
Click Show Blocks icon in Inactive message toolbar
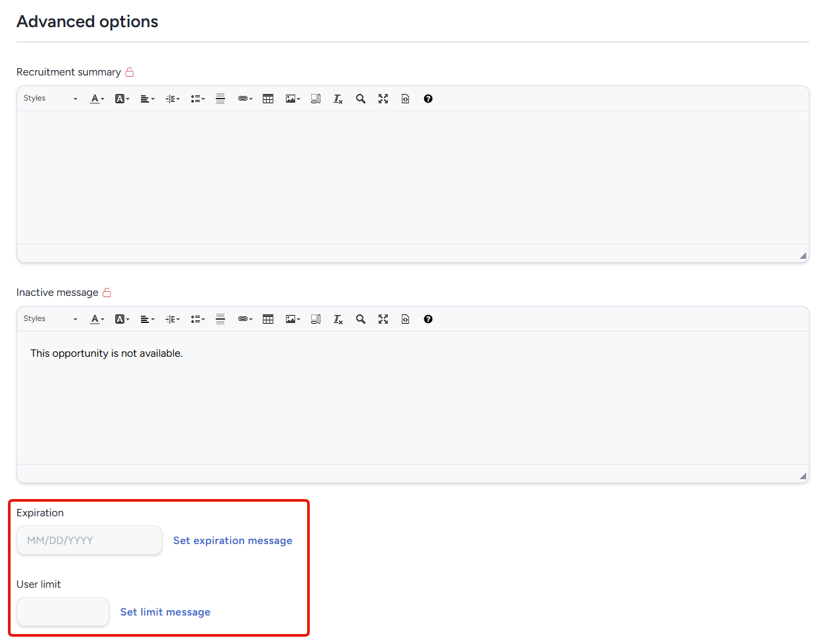[316, 319]
